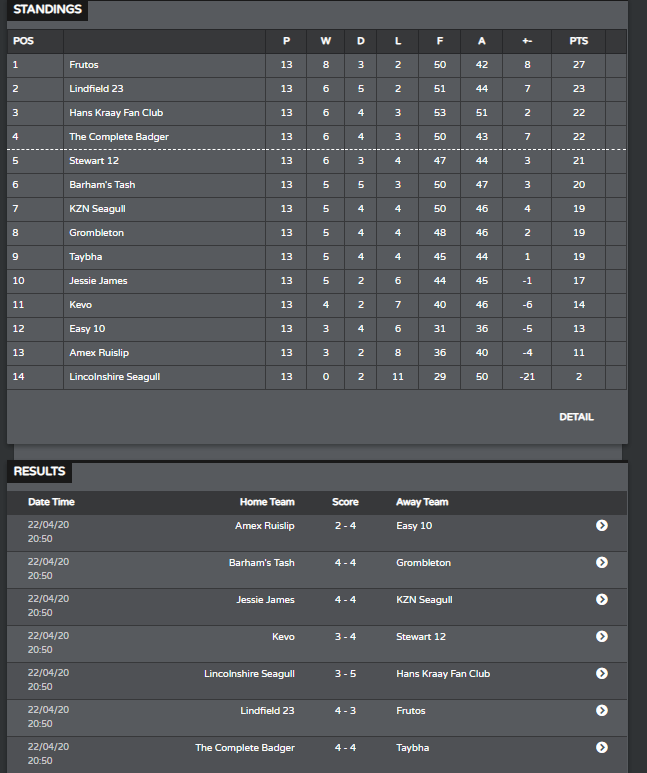Viewport: 647px width, 773px height.
Task: Open arrow icon for Kevo vs Stewart 12
Action: click(602, 636)
